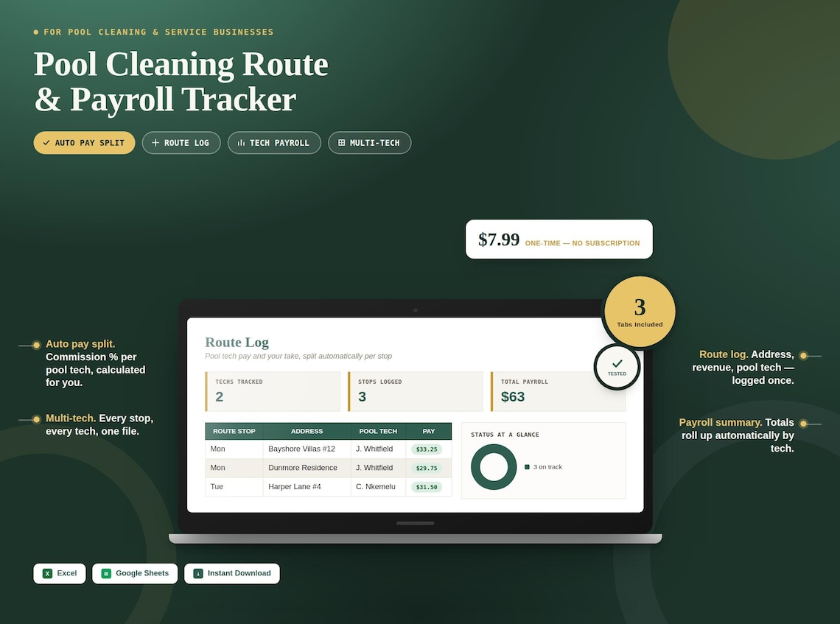Click the ROUTE LOG pill
This screenshot has width=840, height=624.
pyautogui.click(x=181, y=143)
